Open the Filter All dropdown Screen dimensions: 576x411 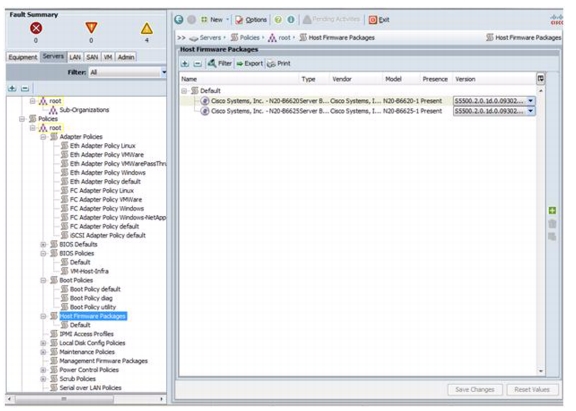(x=128, y=72)
